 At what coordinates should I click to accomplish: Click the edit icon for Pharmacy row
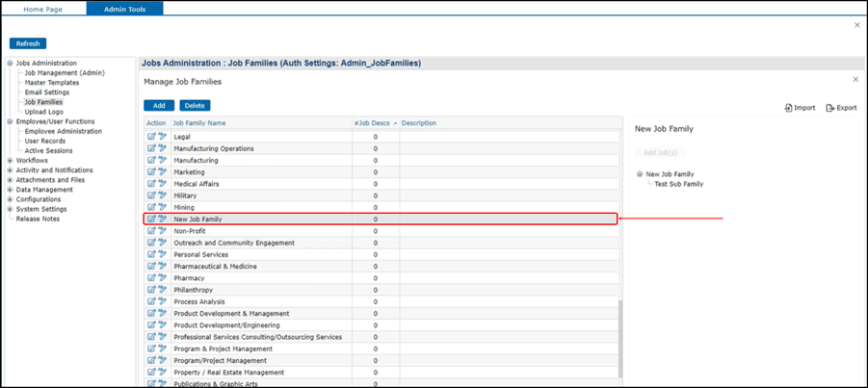click(151, 278)
